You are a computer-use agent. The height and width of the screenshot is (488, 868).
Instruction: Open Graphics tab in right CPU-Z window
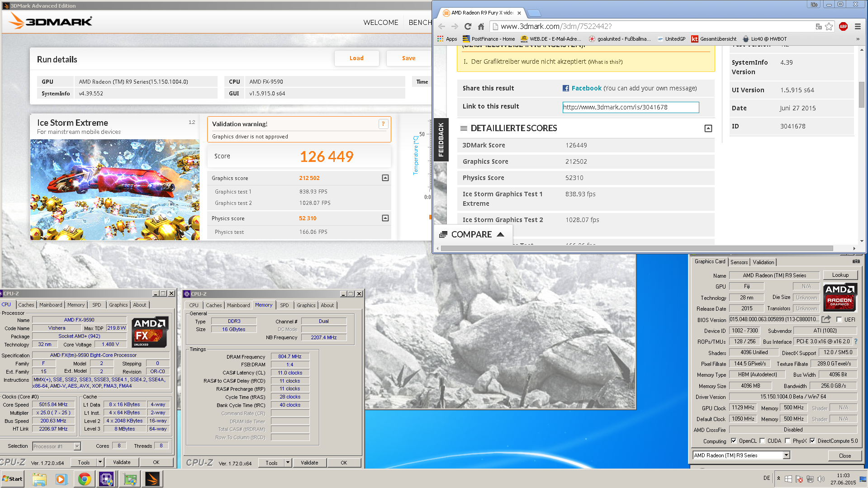[x=306, y=305]
